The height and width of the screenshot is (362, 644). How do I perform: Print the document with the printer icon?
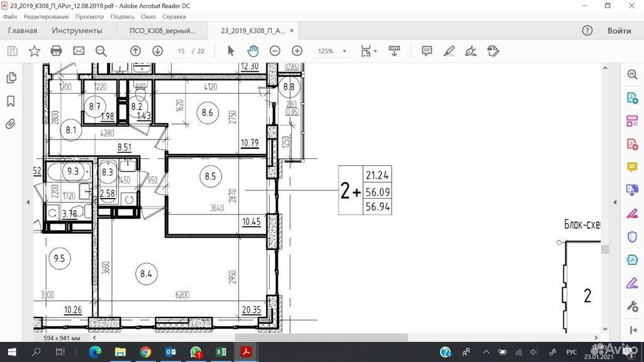click(x=56, y=51)
